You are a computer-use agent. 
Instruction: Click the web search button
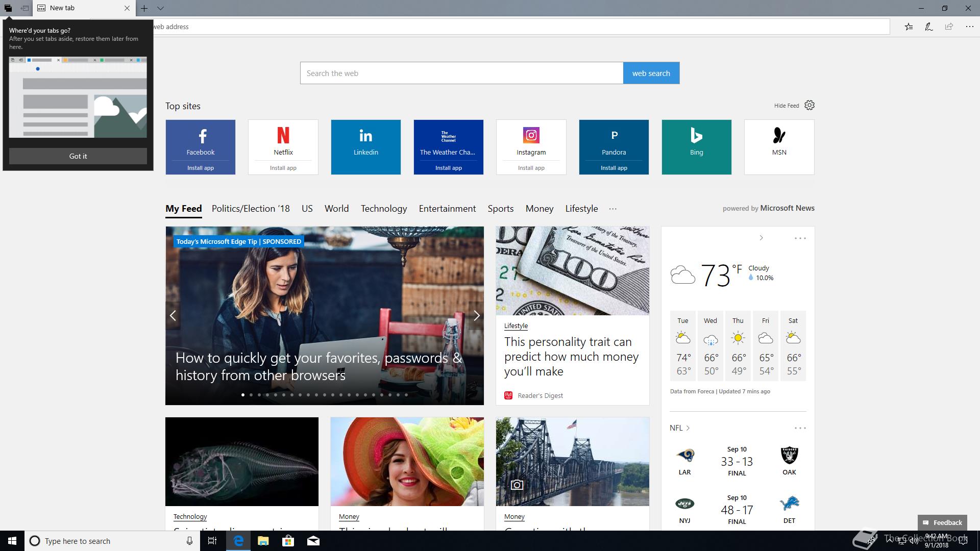click(x=651, y=73)
